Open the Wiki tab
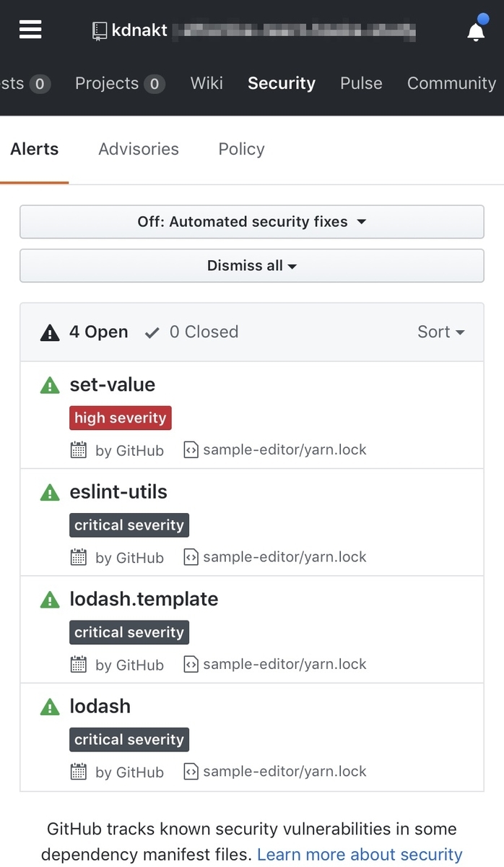 pos(207,83)
